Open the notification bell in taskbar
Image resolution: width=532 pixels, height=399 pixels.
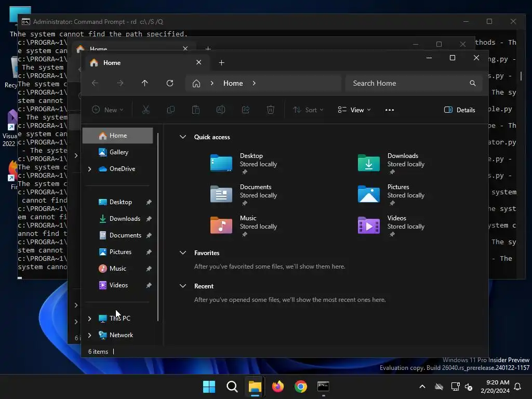(x=518, y=387)
